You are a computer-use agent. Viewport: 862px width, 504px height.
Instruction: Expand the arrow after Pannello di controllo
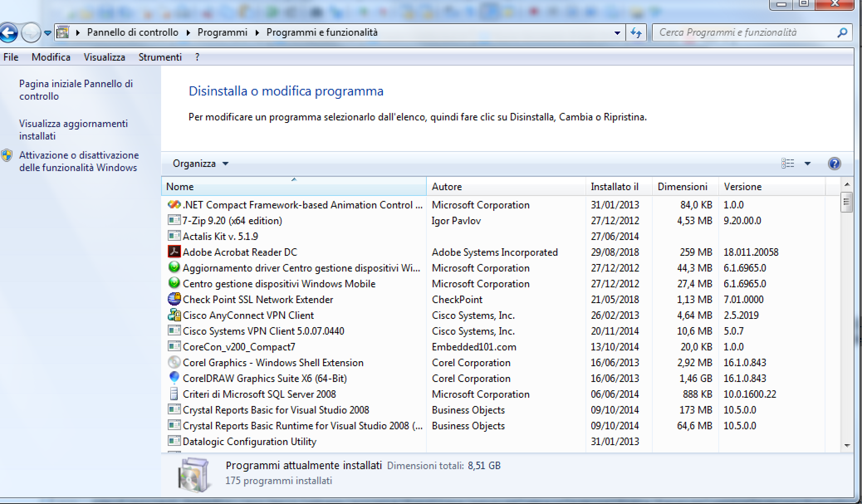pos(188,33)
